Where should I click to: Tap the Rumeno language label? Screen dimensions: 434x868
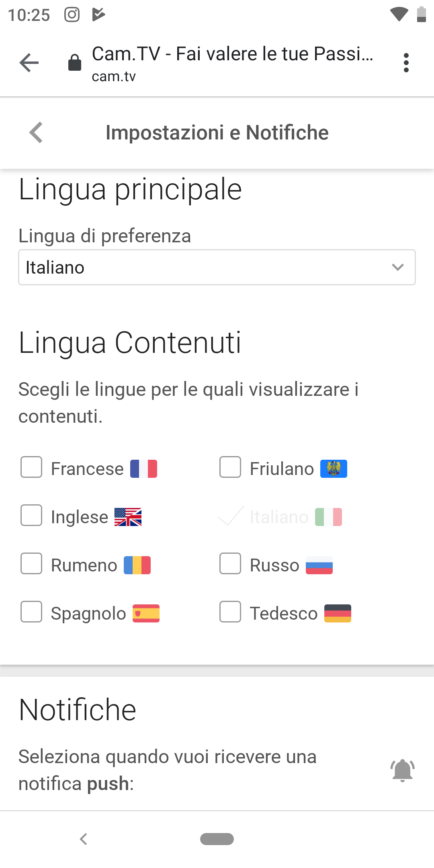84,565
